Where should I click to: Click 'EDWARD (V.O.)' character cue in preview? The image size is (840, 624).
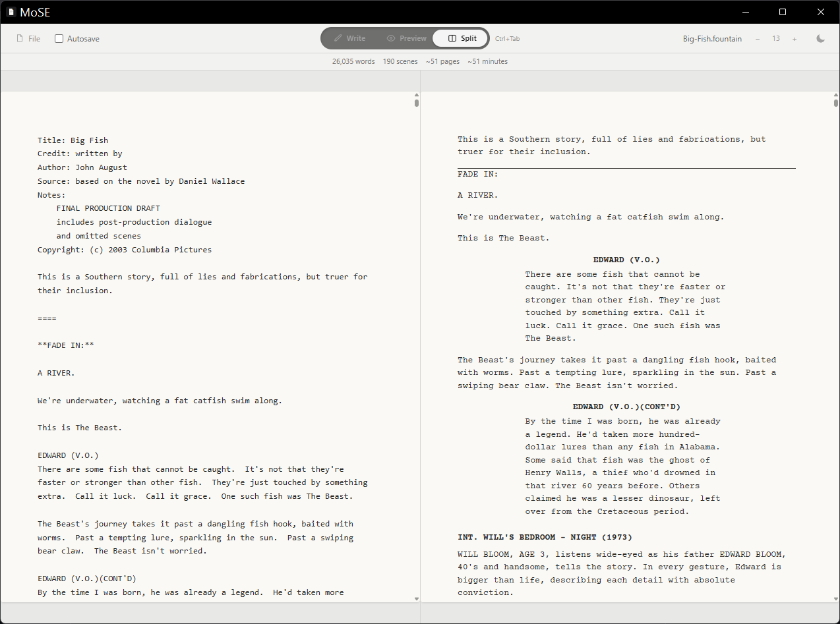(x=626, y=260)
